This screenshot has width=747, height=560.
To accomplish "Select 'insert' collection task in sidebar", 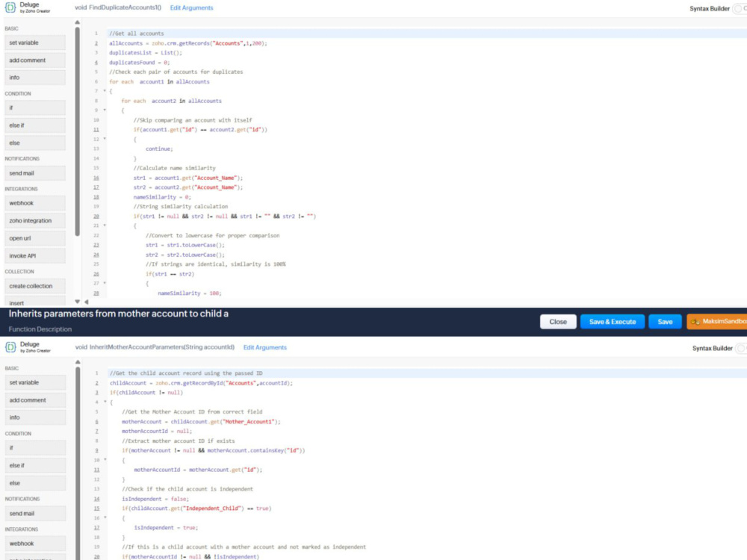I will [x=35, y=302].
